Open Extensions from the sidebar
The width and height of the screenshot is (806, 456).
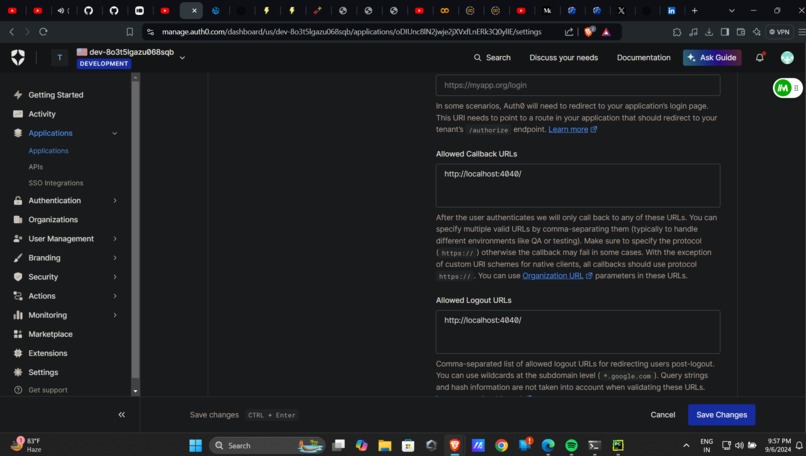pyautogui.click(x=48, y=353)
